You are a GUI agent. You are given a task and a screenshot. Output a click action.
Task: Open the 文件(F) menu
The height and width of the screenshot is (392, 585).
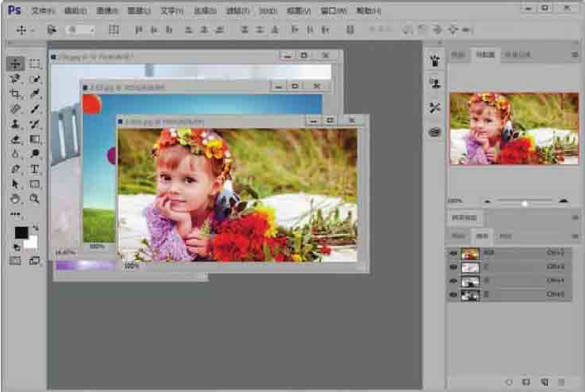click(x=43, y=11)
